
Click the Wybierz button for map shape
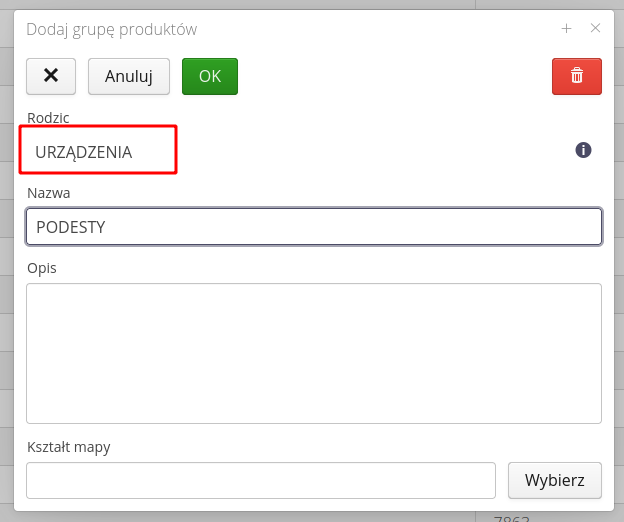point(555,480)
